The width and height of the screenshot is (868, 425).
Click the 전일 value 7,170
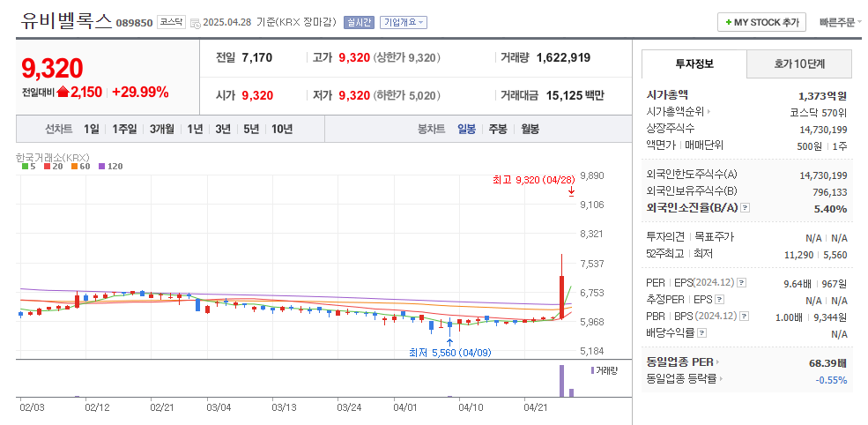pos(257,57)
